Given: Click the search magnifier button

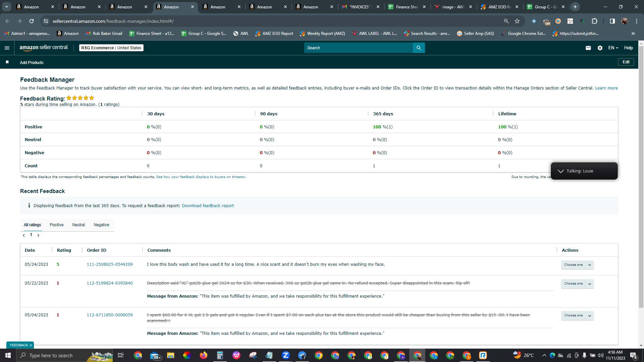Looking at the screenshot, I should pos(419,48).
